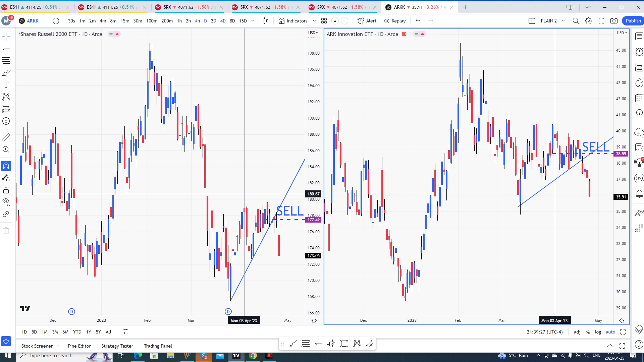Toggle log scale
The height and width of the screenshot is (362, 644).
click(x=598, y=332)
